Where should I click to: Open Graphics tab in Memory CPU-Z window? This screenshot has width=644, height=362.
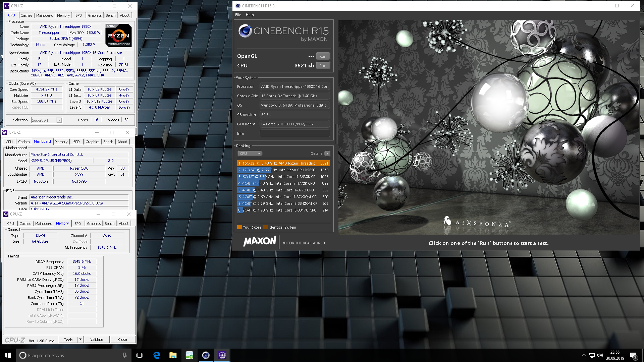tap(94, 224)
